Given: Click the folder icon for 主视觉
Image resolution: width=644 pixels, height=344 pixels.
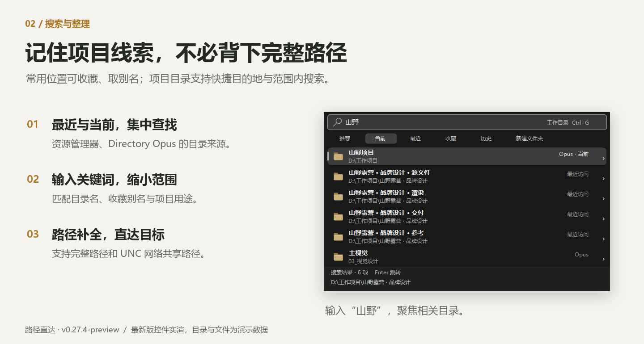Looking at the screenshot, I should pos(339,257).
